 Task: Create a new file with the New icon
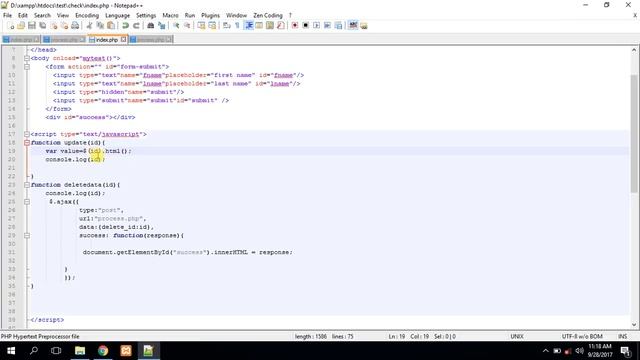tap(11, 26)
